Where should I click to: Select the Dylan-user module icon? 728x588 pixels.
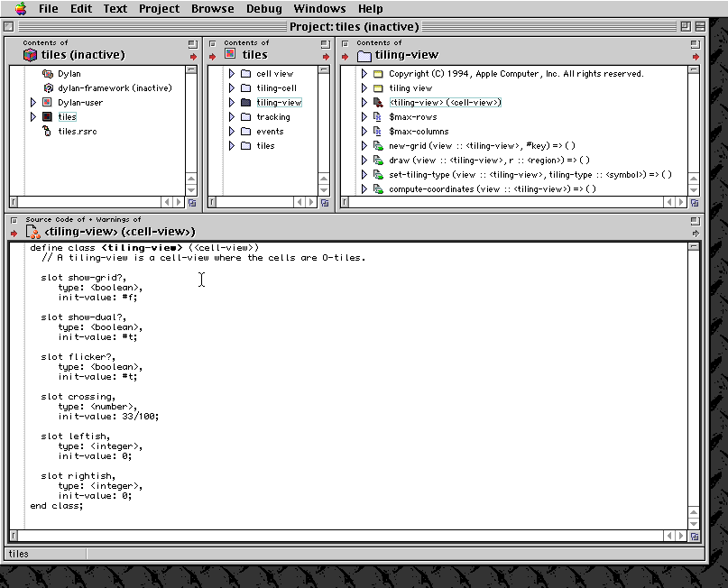pyautogui.click(x=47, y=102)
